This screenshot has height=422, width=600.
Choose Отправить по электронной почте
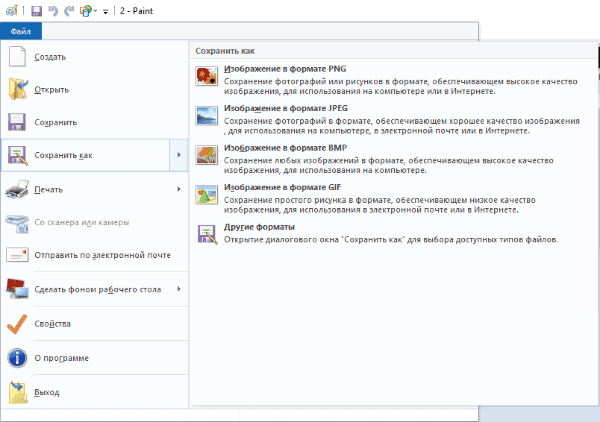tap(95, 255)
